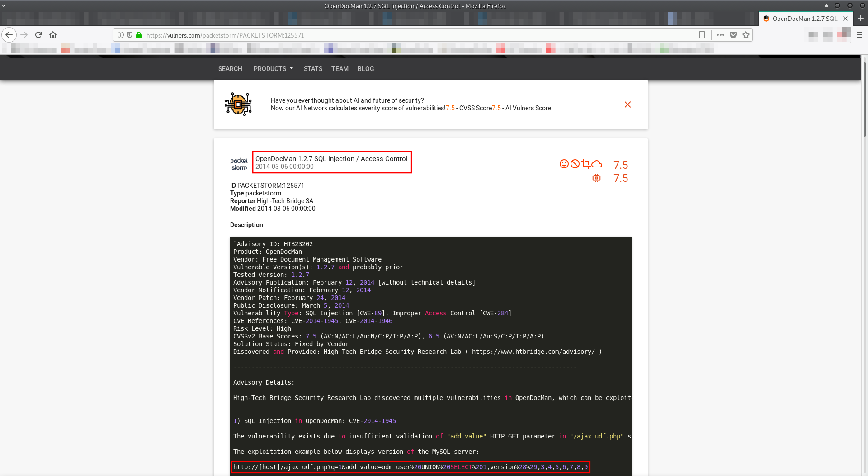Click the packet storm logo

point(239,164)
